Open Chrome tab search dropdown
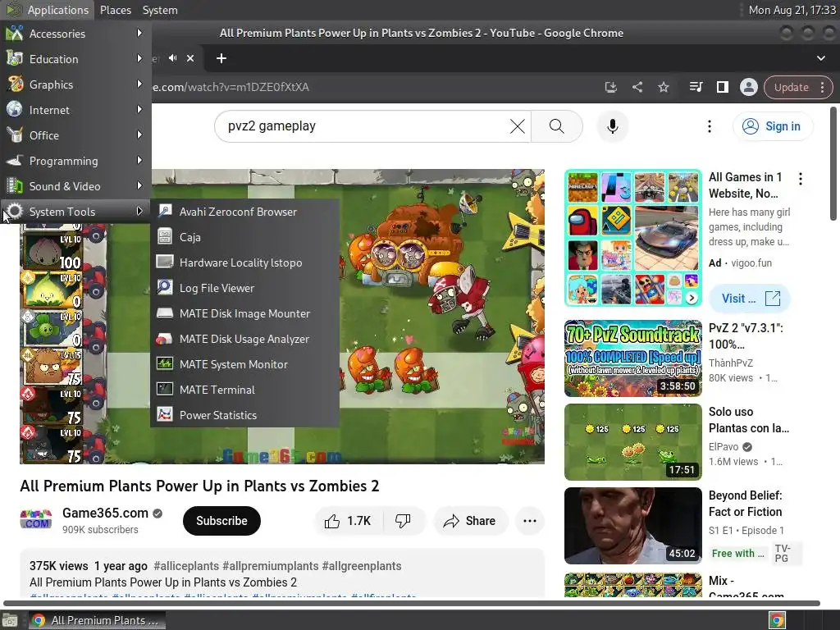840x630 pixels. pyautogui.click(x=820, y=58)
